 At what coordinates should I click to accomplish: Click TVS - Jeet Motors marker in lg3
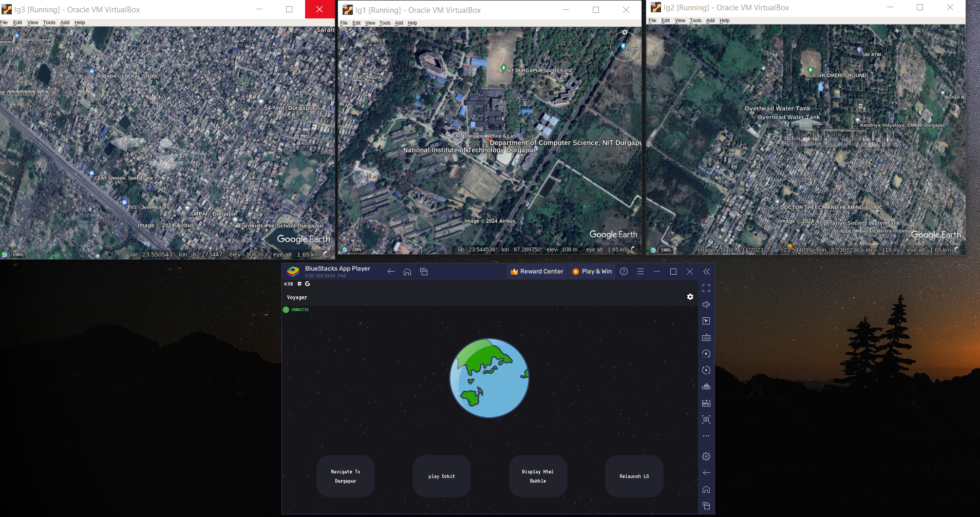(124, 202)
